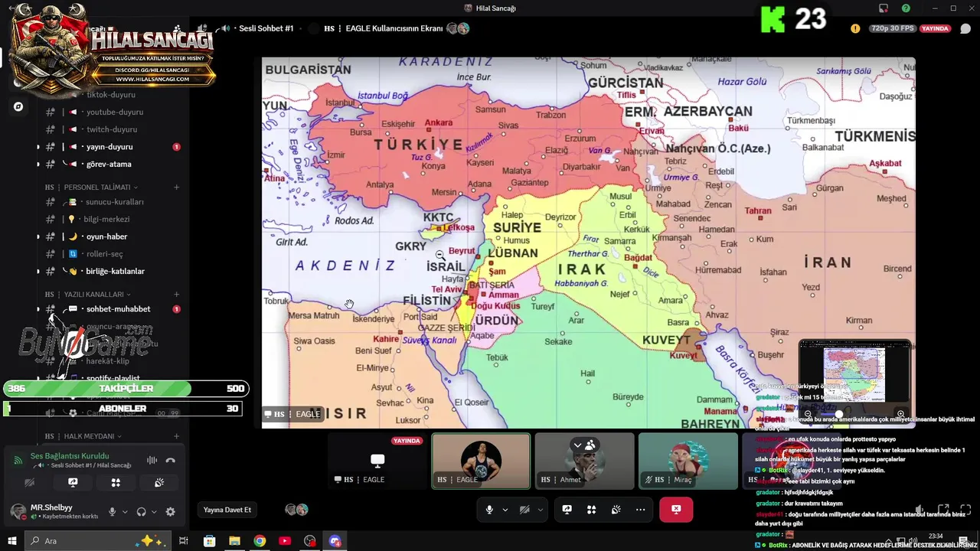Open the soundboard in the voice connection panel
Viewport: 980px width, 551px height.
coord(159,483)
